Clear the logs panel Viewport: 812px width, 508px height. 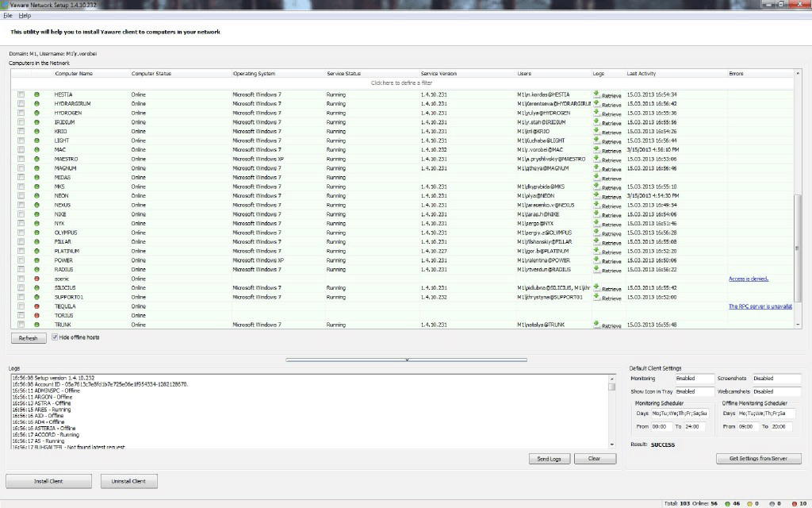(595, 459)
